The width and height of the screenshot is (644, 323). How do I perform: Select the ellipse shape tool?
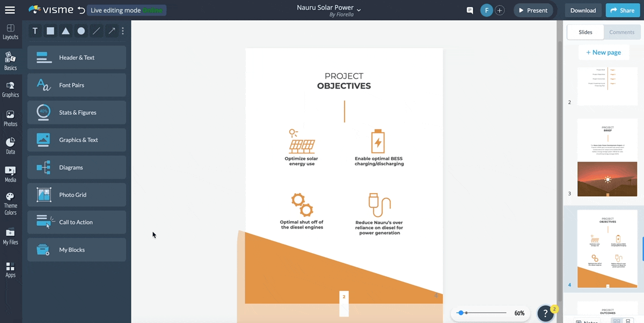pyautogui.click(x=80, y=31)
